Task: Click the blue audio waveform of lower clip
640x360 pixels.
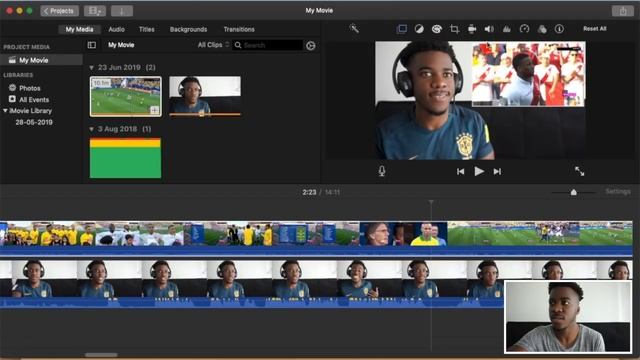Action: click(251, 303)
